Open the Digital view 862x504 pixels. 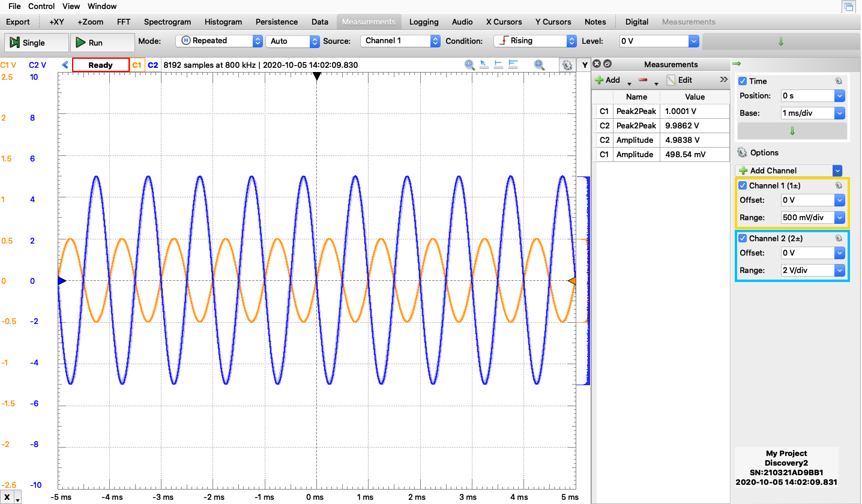click(637, 22)
